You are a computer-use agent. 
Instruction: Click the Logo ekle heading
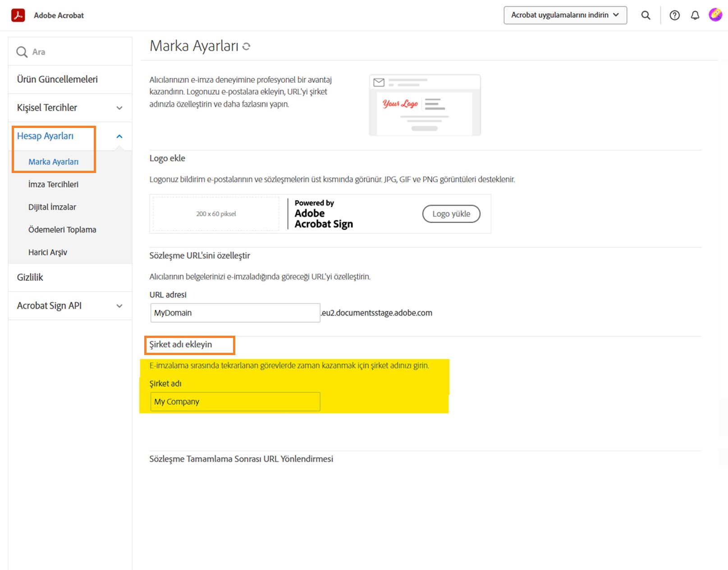pos(167,158)
